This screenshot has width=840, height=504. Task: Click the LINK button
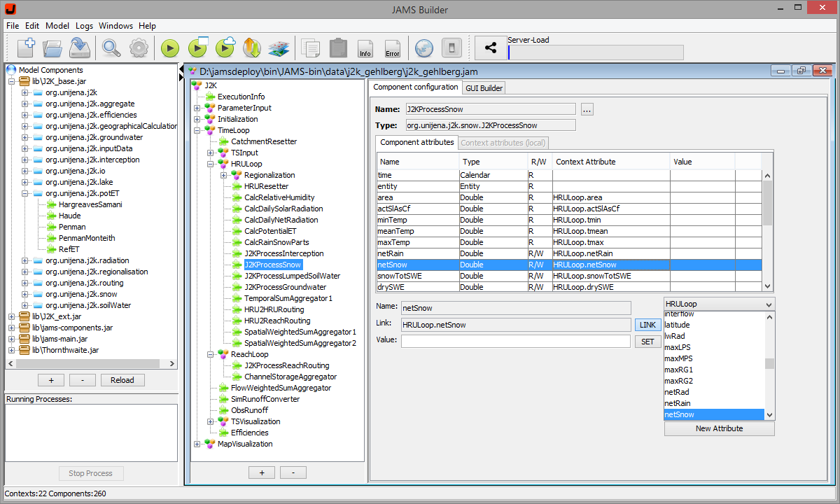pos(647,325)
